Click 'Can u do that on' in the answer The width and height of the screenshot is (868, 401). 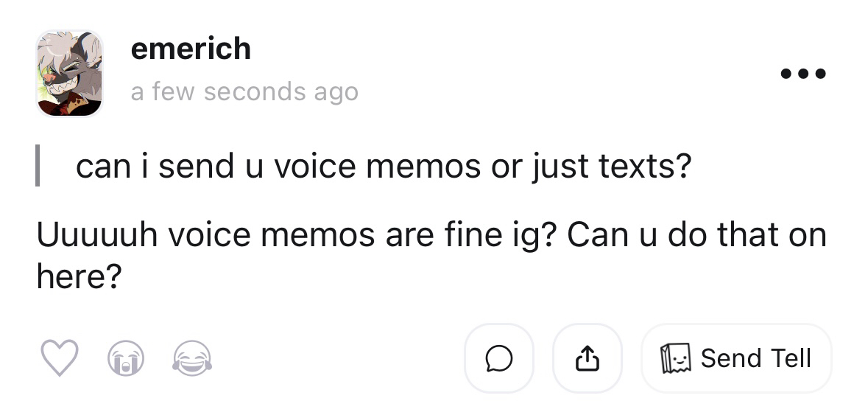coord(696,236)
